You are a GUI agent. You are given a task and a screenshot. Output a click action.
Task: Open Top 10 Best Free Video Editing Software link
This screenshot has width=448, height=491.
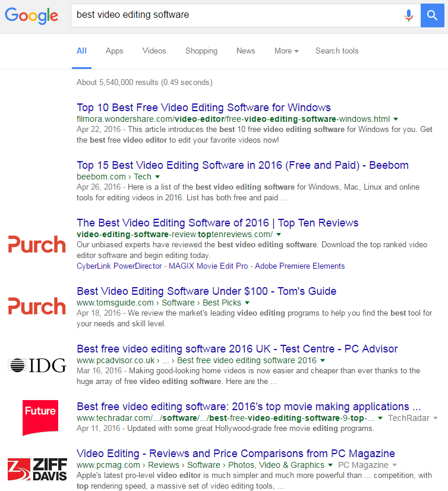(204, 108)
